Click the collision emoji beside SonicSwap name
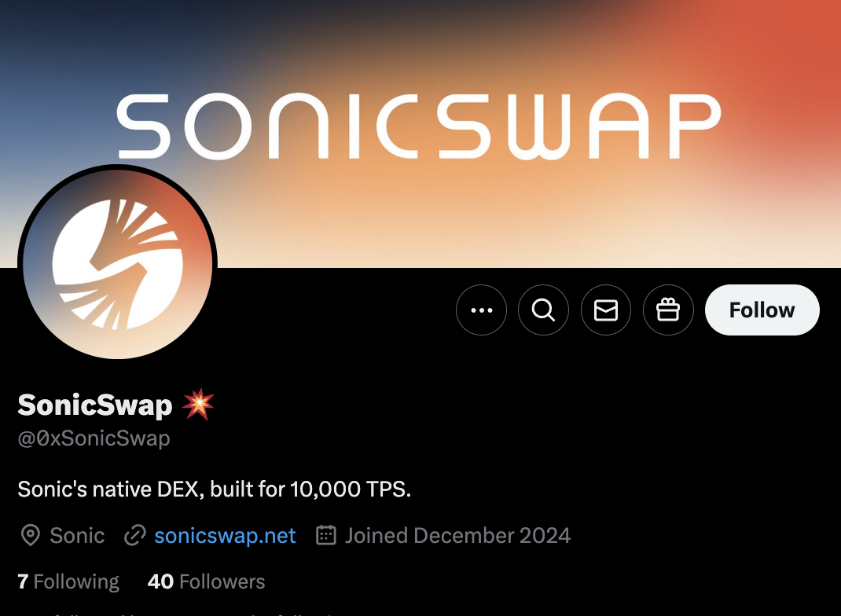841x616 pixels. click(x=198, y=404)
